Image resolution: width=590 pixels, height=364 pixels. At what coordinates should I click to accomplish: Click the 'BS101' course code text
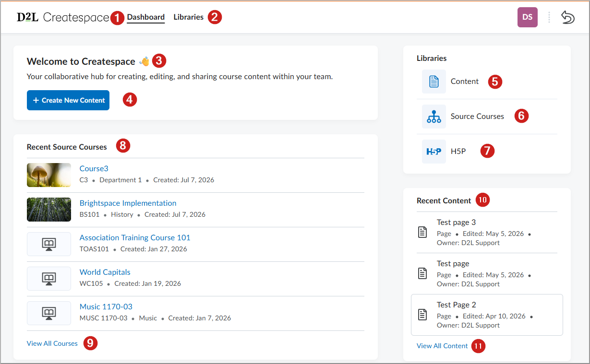tap(90, 215)
